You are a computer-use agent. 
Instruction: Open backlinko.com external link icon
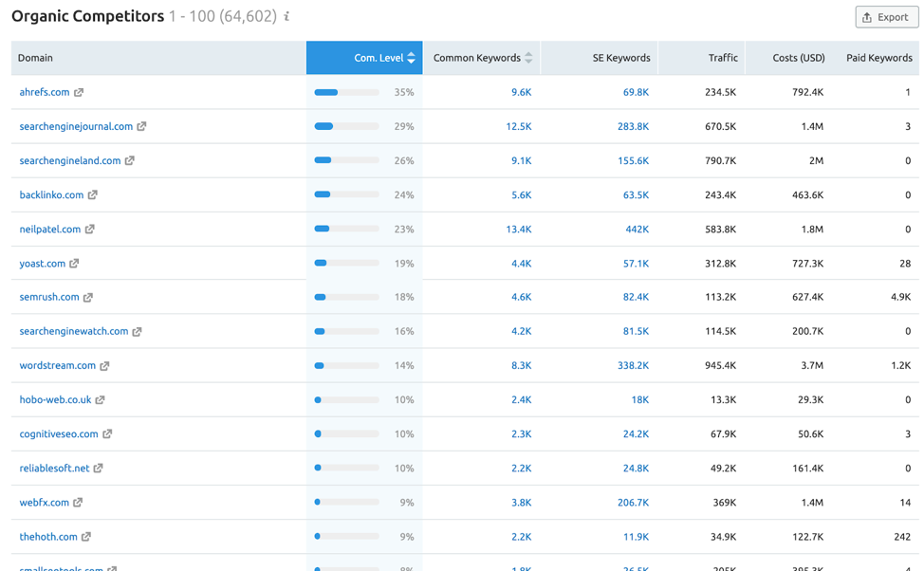click(93, 194)
